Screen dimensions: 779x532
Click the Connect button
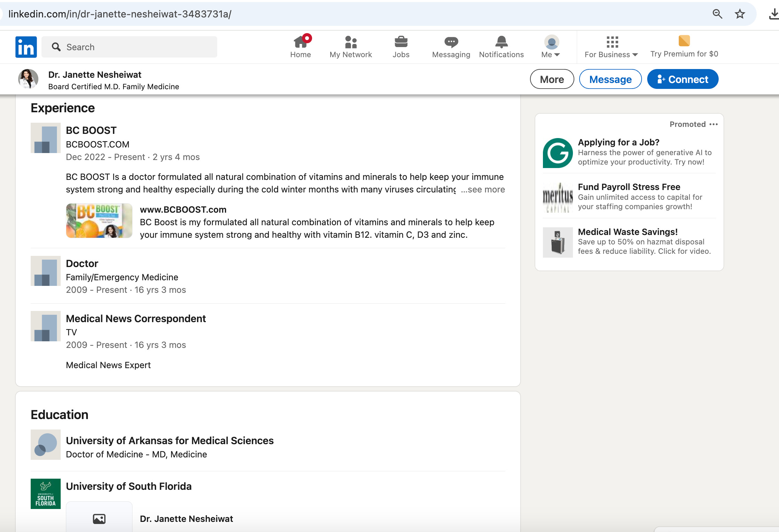[683, 79]
